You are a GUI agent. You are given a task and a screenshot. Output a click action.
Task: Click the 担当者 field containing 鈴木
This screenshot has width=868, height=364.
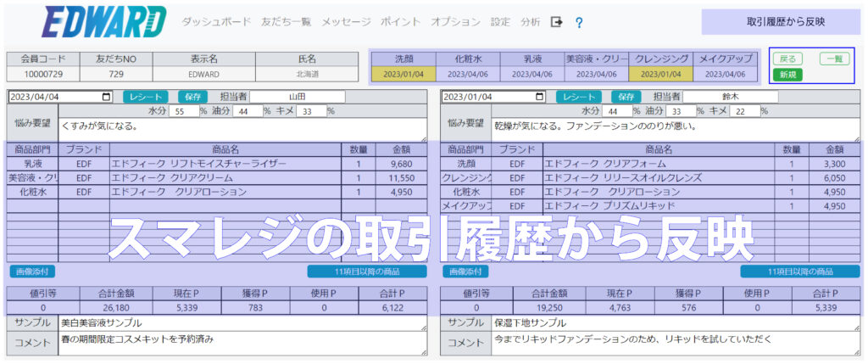tap(731, 97)
